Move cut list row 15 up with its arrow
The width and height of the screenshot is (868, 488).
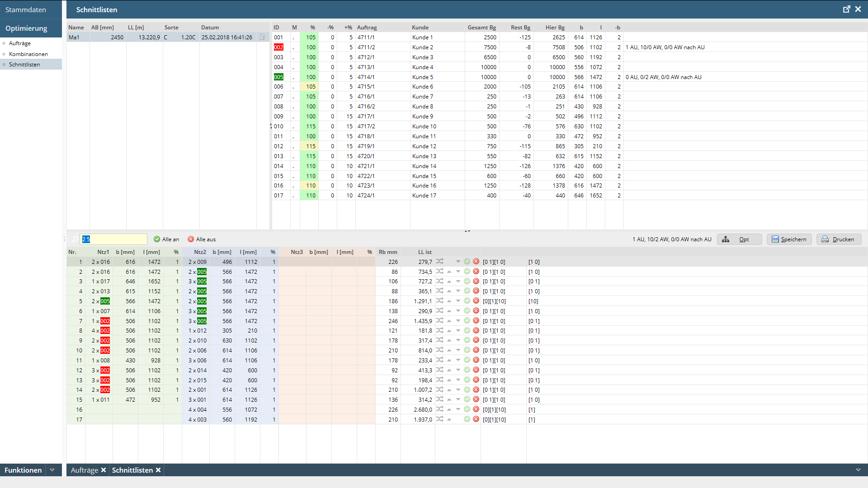pyautogui.click(x=449, y=400)
